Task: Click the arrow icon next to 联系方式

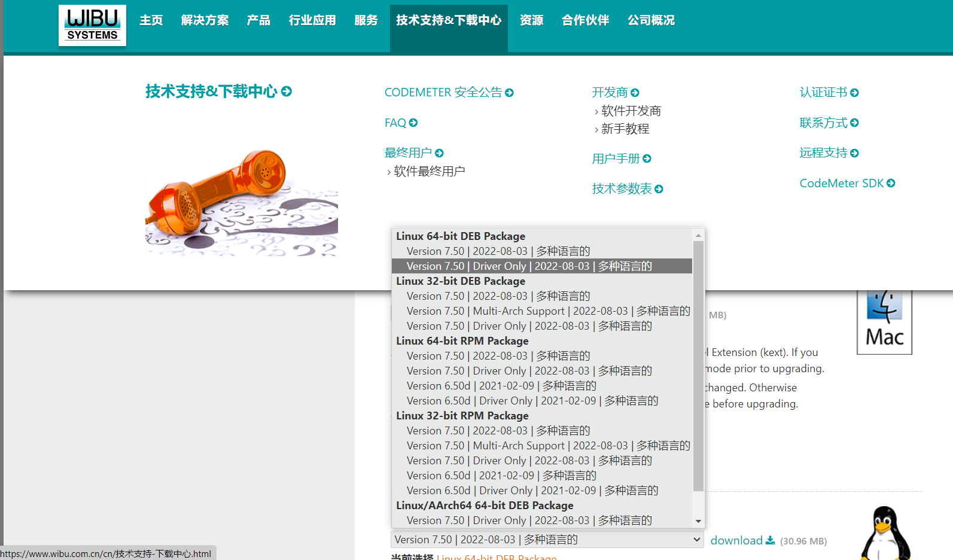Action: (854, 123)
